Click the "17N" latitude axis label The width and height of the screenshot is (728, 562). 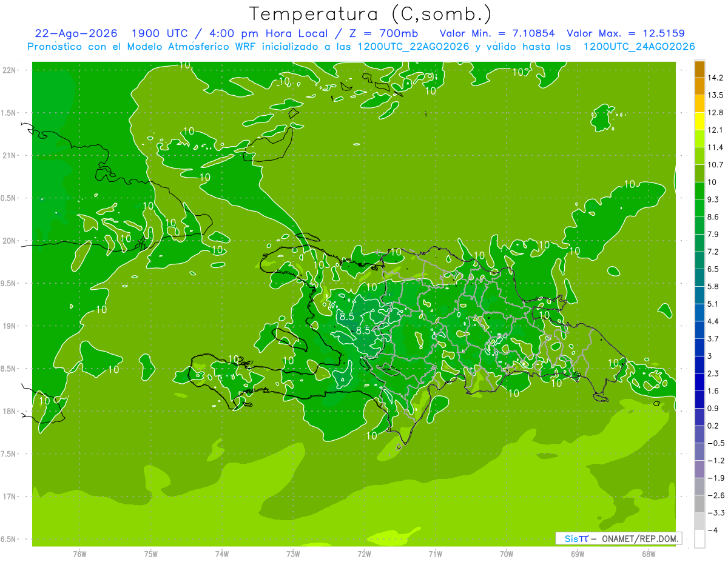point(10,497)
